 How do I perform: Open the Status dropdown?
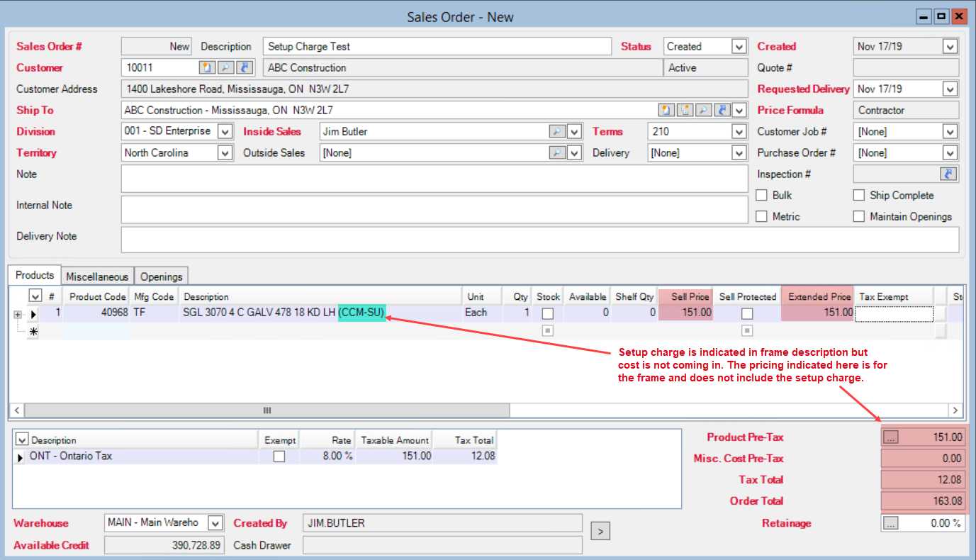point(739,47)
